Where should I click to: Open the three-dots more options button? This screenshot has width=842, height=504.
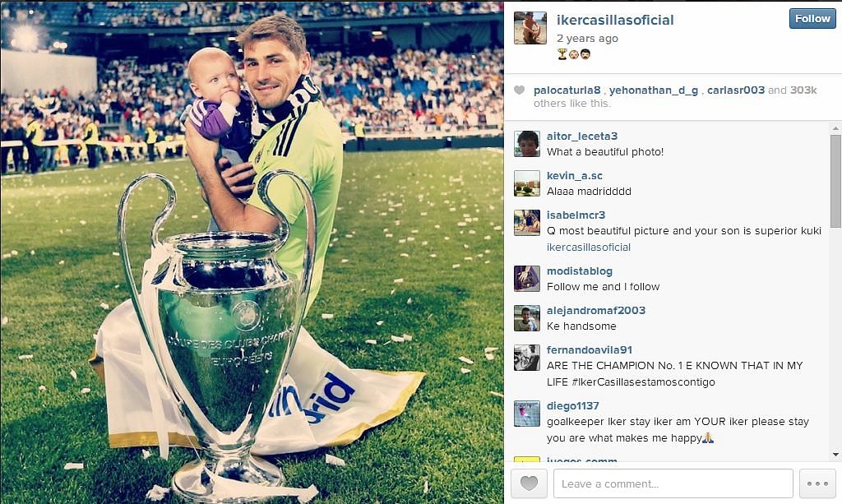(817, 483)
